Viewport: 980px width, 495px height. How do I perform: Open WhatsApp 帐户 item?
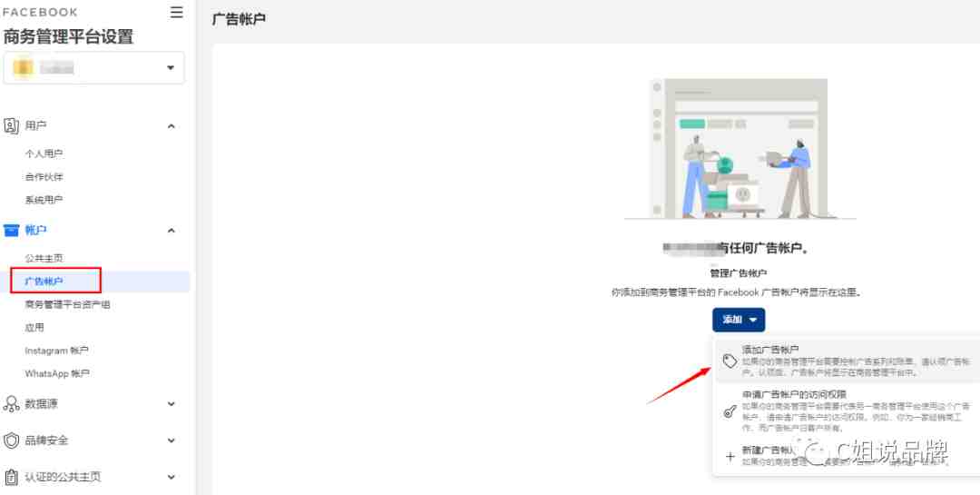(x=57, y=373)
